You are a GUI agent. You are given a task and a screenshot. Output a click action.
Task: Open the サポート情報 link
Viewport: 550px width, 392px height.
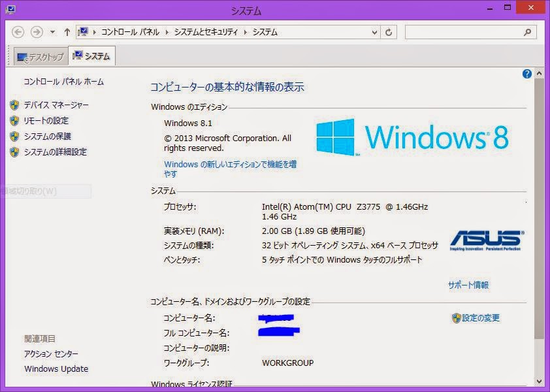468,285
